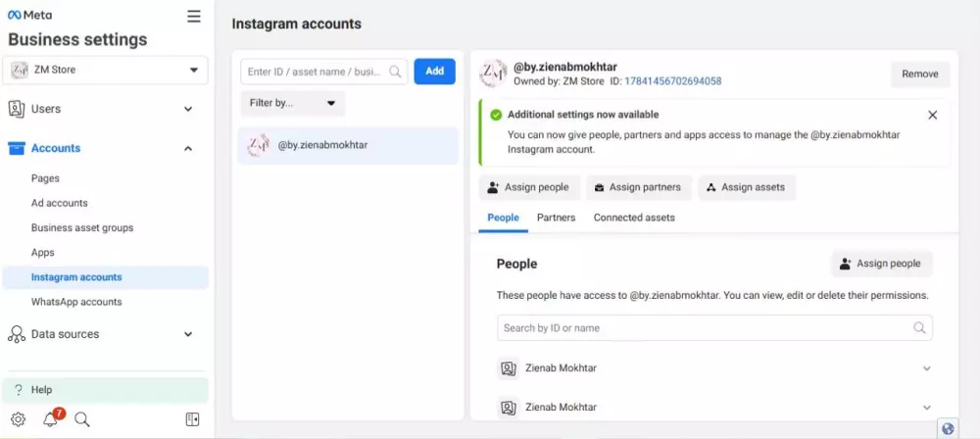Click the Assign assets button
Viewport: 980px width, 439px height.
[747, 187]
